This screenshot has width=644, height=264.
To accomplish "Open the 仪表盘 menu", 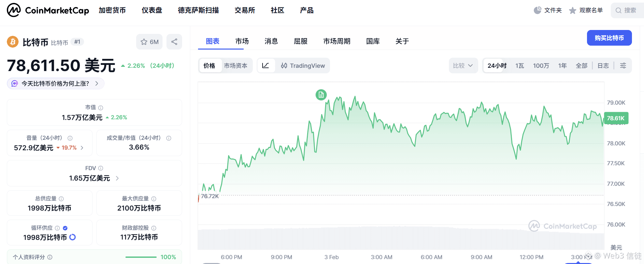I will click(x=152, y=10).
